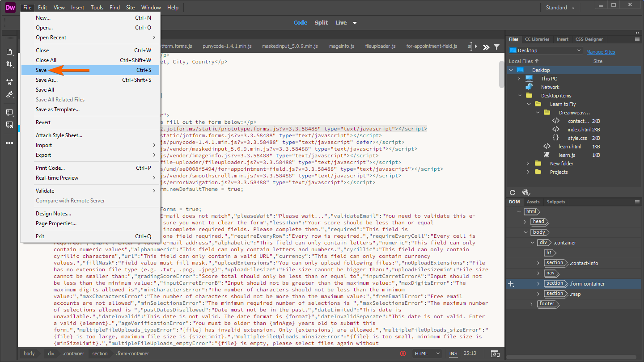Click the red error indicator in status bar
This screenshot has width=644, height=362.
(403, 354)
